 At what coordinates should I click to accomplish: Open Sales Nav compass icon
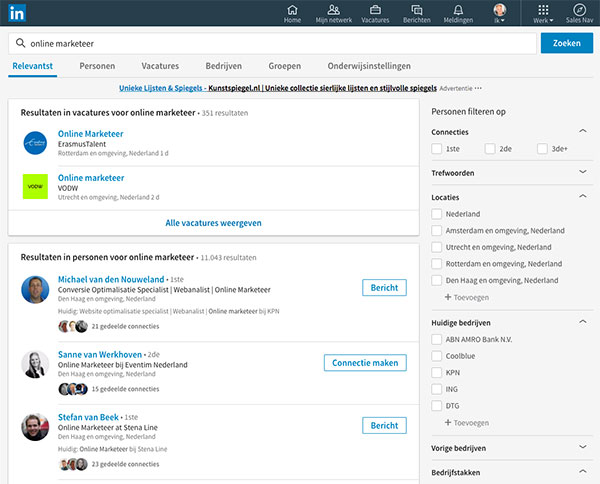click(579, 14)
